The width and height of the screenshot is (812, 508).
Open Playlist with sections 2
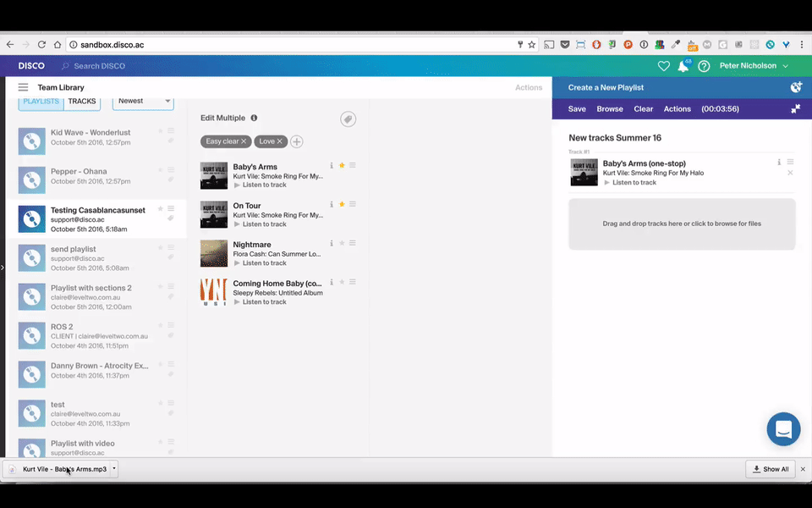[96, 296]
